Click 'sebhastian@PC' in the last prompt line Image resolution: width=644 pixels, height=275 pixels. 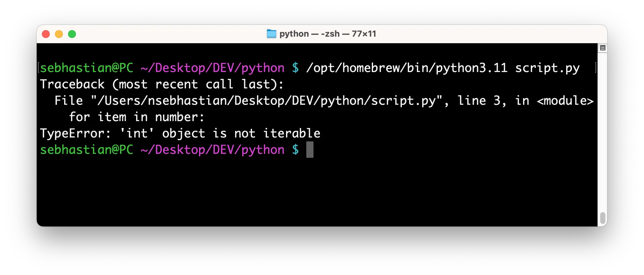coord(86,150)
